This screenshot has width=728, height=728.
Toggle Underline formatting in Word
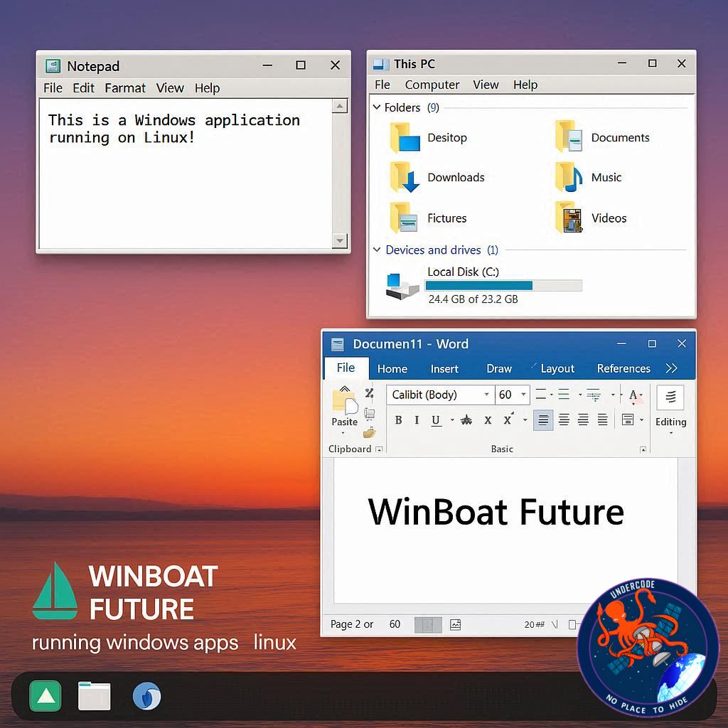[436, 420]
